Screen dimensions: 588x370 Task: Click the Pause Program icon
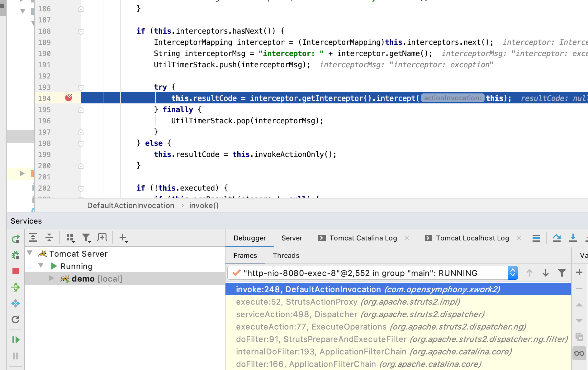[x=16, y=356]
